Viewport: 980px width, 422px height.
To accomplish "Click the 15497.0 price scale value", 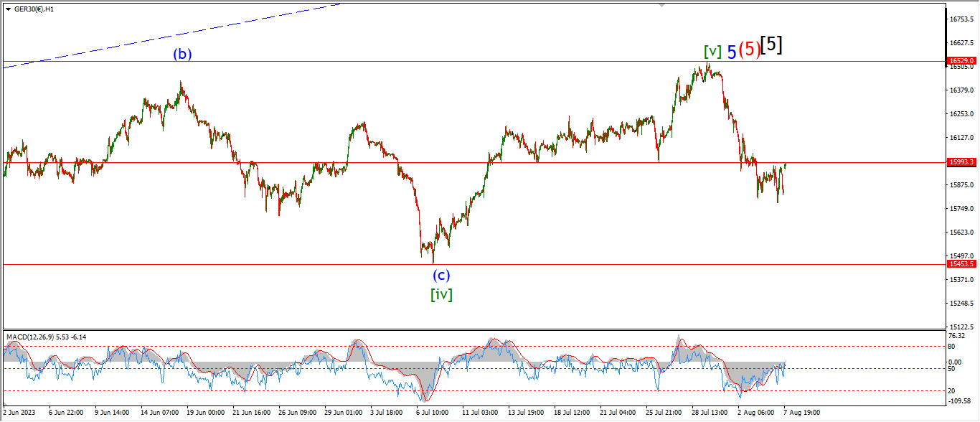I will pos(961,255).
